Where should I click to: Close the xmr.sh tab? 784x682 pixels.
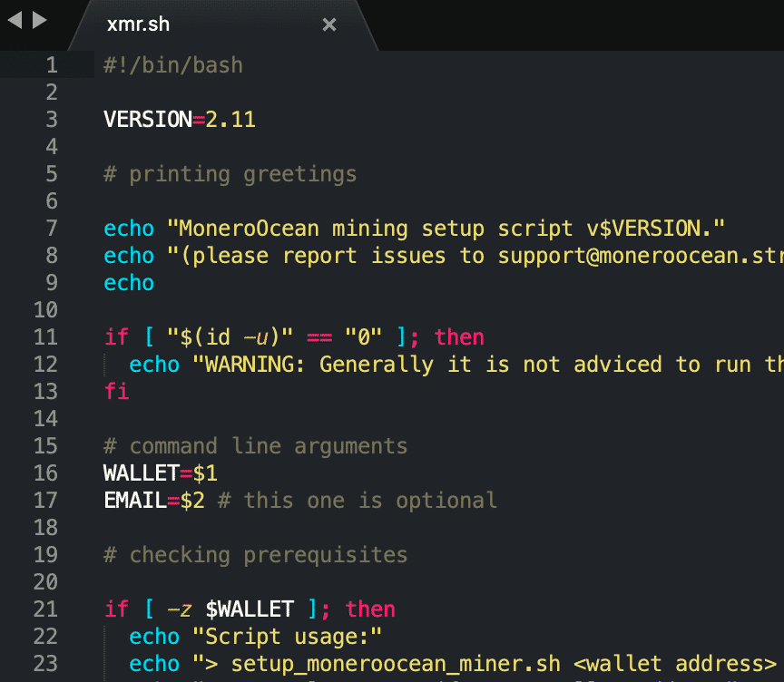click(329, 24)
